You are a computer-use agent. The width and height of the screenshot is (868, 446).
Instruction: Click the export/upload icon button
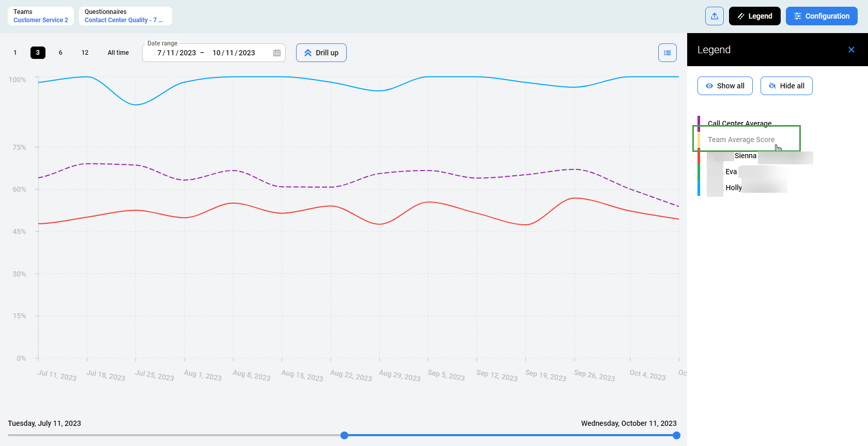tap(714, 16)
